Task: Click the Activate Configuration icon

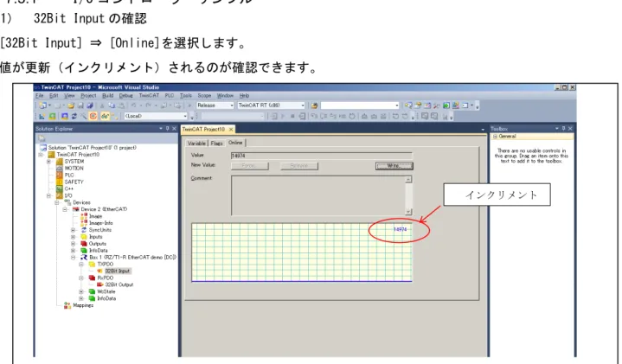Action: point(42,116)
